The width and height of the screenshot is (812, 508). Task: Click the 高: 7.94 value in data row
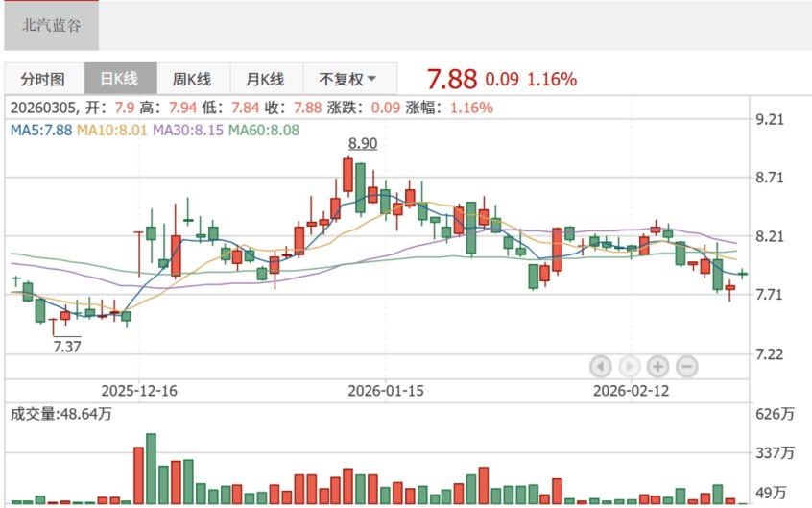pos(182,108)
